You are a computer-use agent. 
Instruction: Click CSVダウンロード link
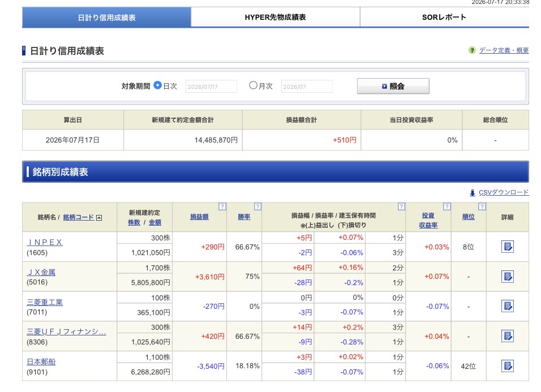point(504,192)
